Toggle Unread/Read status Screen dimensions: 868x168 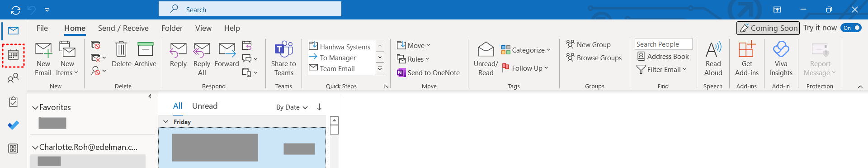point(486,59)
